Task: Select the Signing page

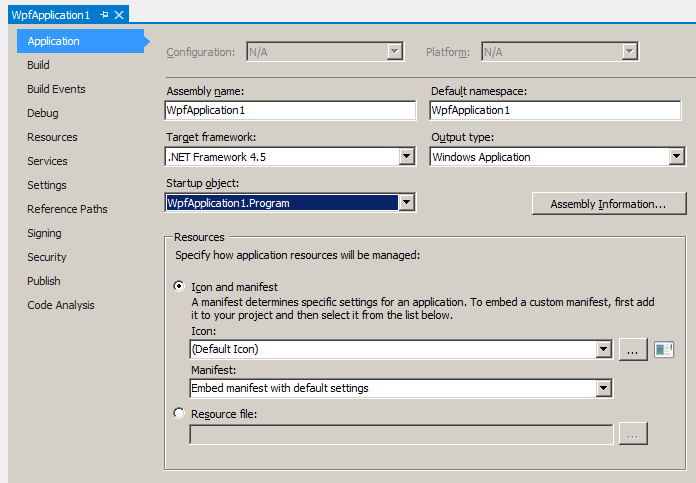Action: (x=44, y=233)
